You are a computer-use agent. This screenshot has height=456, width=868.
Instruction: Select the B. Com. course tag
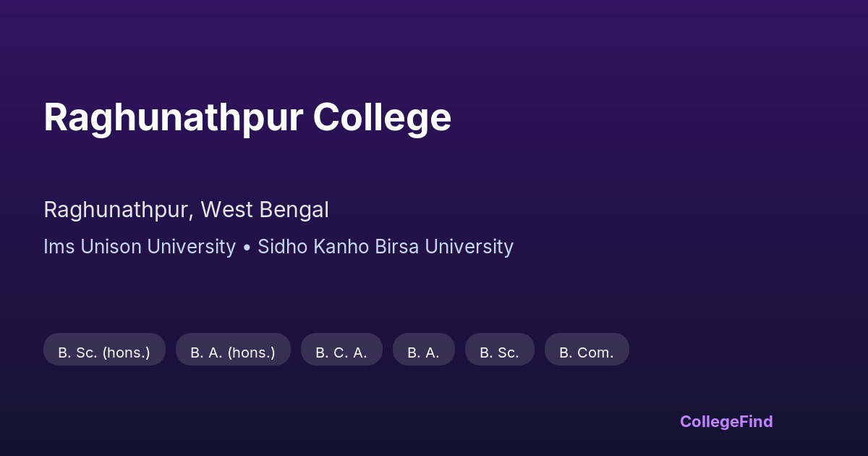coord(587,352)
